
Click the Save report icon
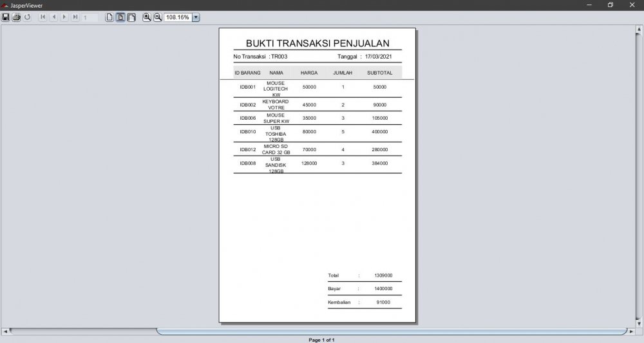[x=6, y=17]
